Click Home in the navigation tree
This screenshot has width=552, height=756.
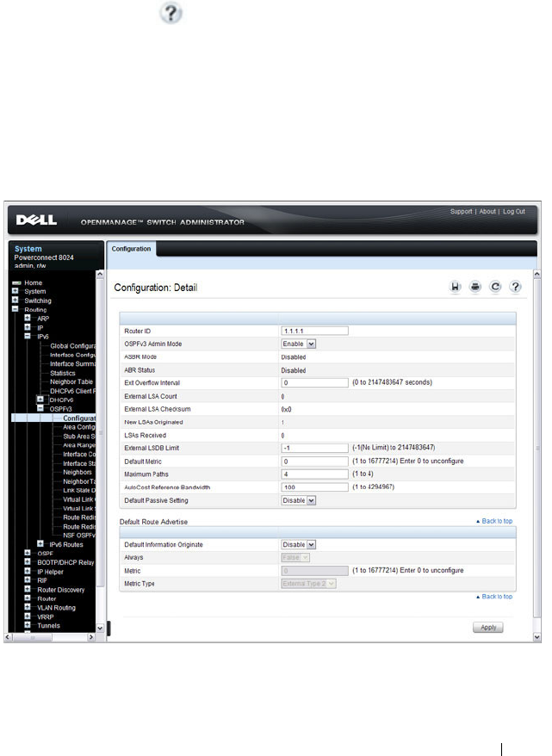[x=34, y=283]
